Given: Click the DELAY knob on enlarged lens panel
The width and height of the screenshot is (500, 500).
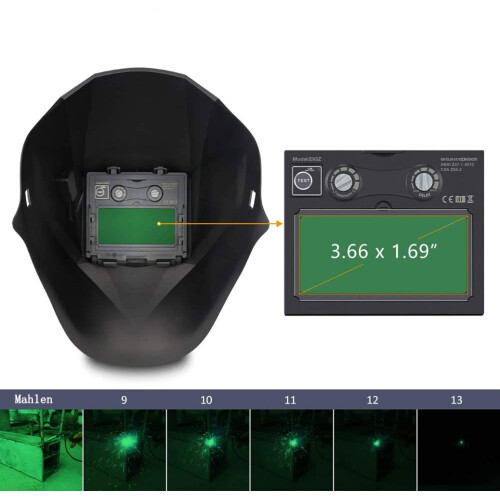Looking at the screenshot, I should point(424,182).
